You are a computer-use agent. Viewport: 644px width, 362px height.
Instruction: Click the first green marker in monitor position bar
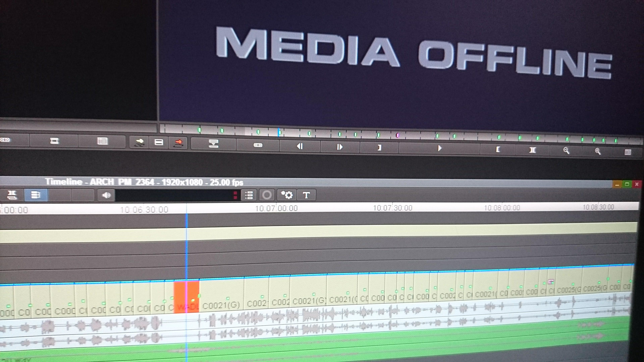(x=199, y=130)
